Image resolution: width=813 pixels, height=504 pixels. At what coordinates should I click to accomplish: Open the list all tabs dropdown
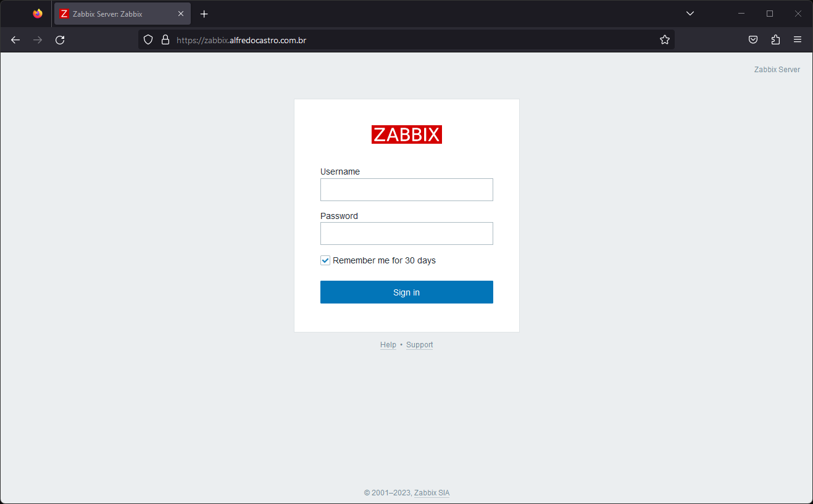coord(690,14)
